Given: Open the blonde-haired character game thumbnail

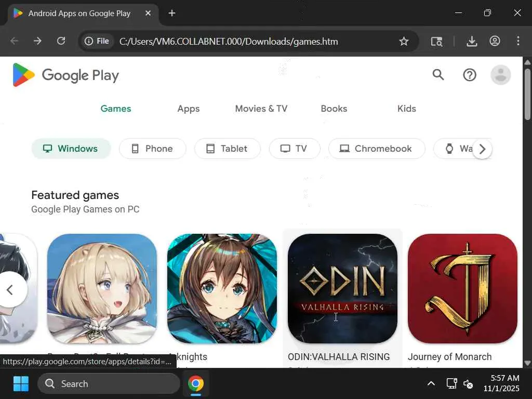Looking at the screenshot, I should [102, 288].
